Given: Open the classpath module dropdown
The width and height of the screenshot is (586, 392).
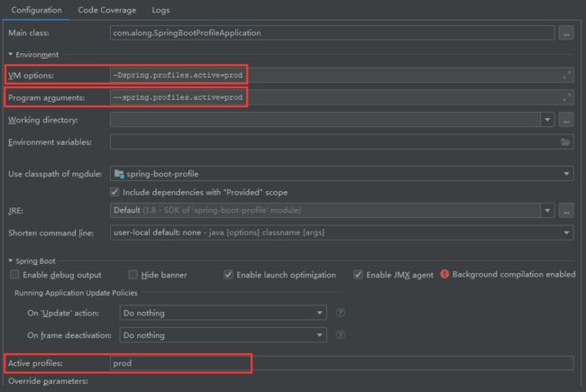Looking at the screenshot, I should coord(342,174).
